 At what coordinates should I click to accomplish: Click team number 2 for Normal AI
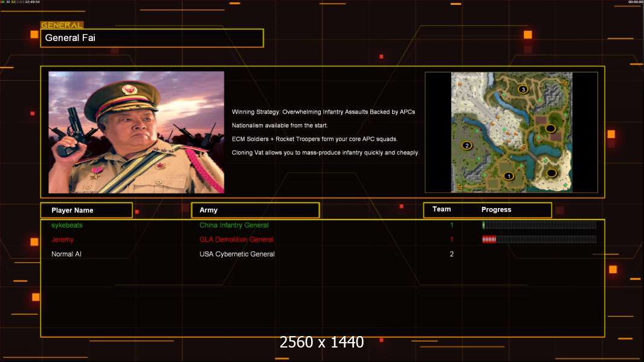451,254
